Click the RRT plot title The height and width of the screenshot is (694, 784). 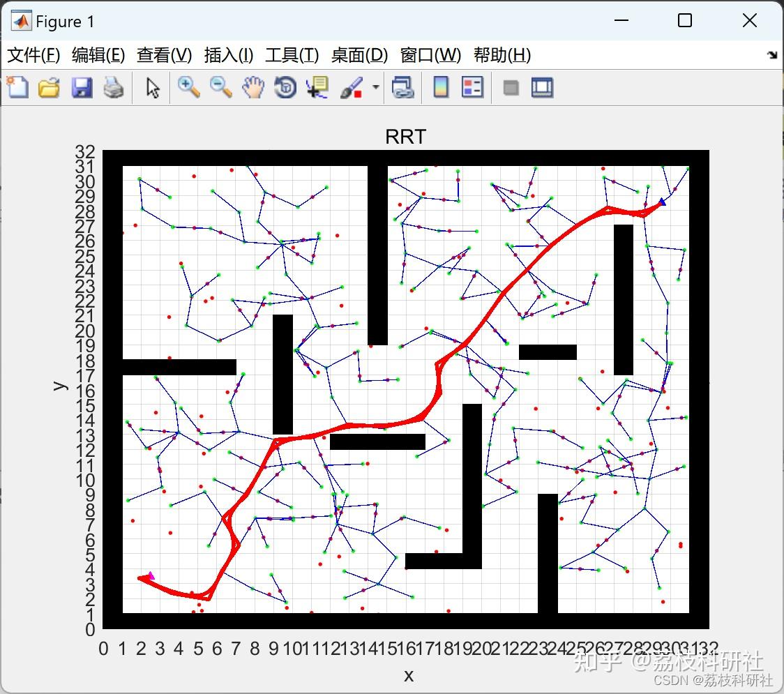(x=405, y=137)
